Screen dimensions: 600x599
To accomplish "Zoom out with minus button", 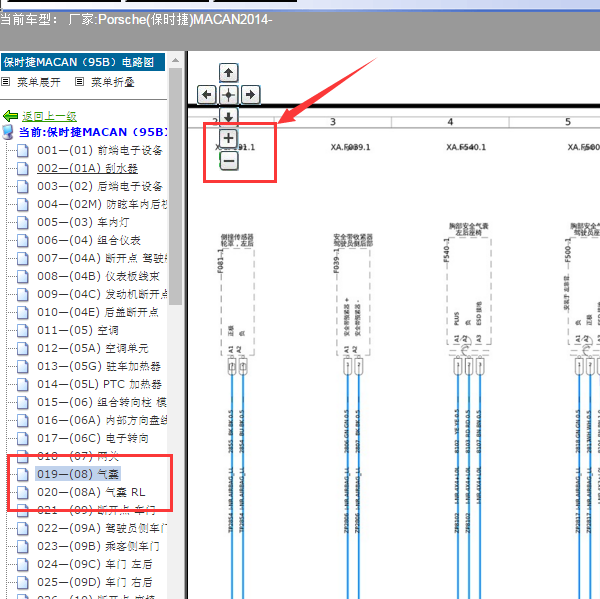I will pos(228,161).
